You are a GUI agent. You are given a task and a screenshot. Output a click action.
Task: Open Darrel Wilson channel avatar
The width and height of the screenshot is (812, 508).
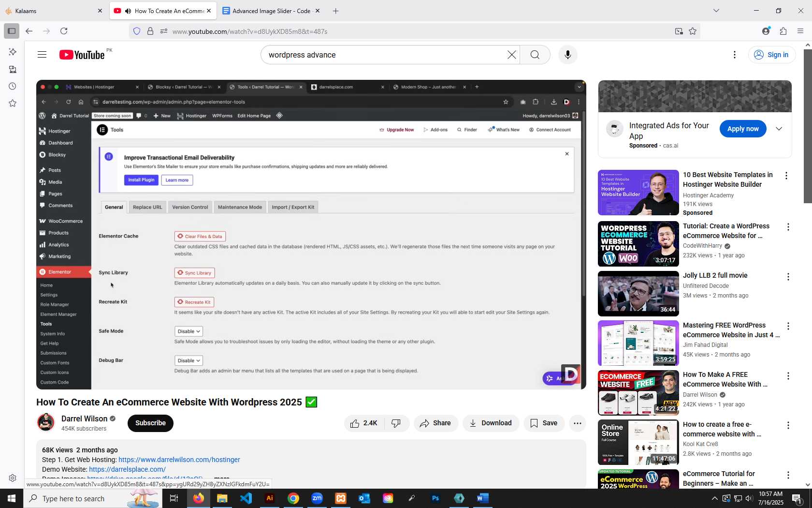coord(46,422)
